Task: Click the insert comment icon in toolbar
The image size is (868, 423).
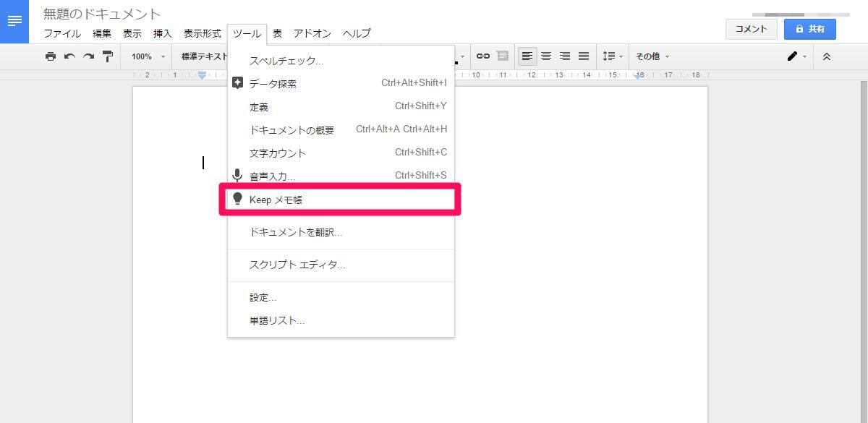Action: pyautogui.click(x=502, y=56)
